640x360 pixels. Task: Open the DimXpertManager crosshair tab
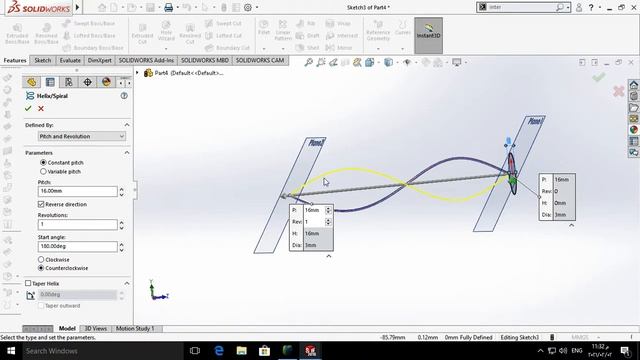tap(87, 82)
